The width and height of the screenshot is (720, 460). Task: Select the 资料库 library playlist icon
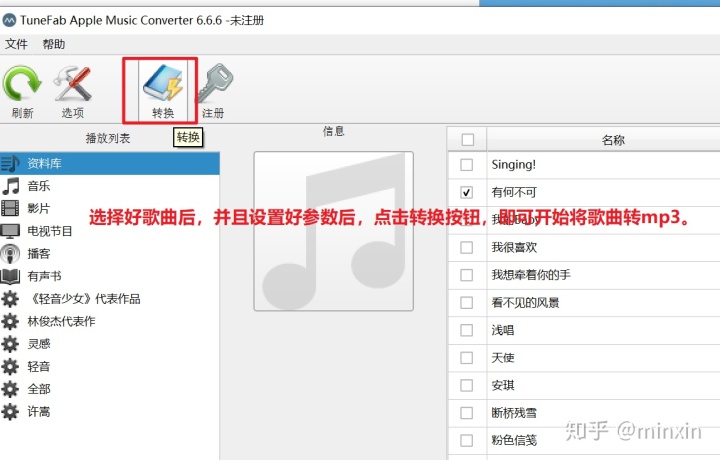(10, 163)
